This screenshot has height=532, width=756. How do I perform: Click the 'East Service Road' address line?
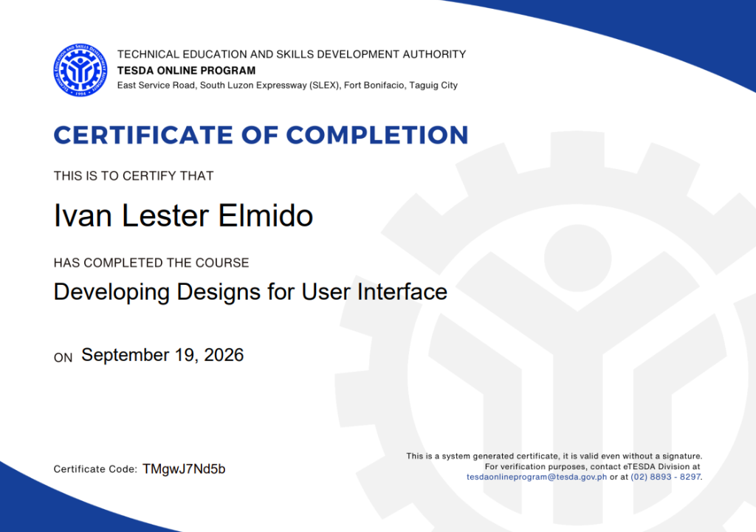pyautogui.click(x=287, y=86)
